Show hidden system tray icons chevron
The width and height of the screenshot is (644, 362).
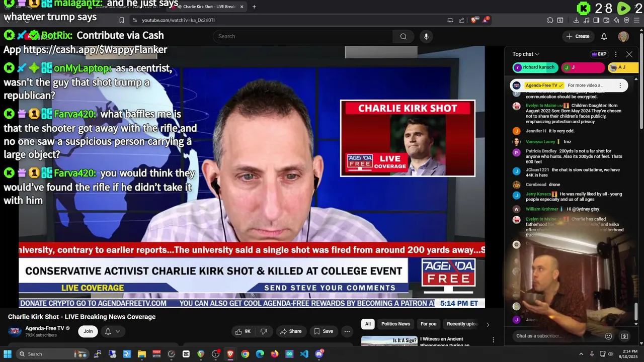tap(581, 354)
